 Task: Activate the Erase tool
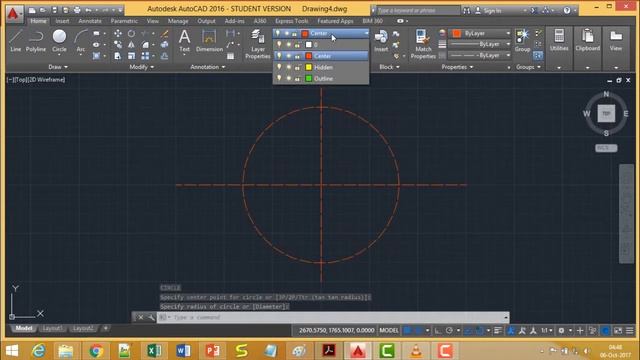coord(164,33)
